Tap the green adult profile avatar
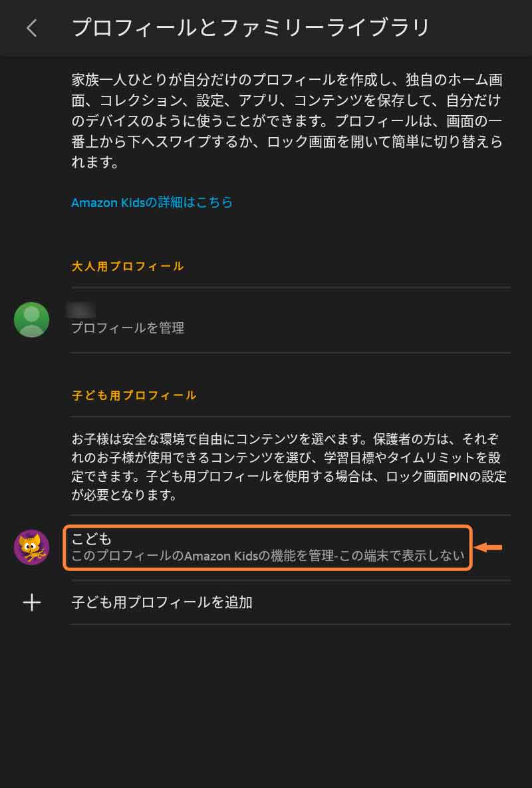This screenshot has width=532, height=788. click(x=32, y=319)
